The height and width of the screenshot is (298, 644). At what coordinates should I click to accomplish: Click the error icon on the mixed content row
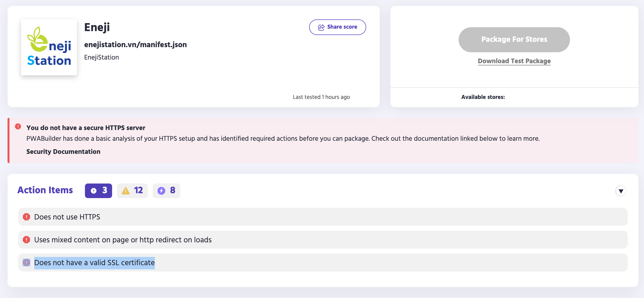26,240
